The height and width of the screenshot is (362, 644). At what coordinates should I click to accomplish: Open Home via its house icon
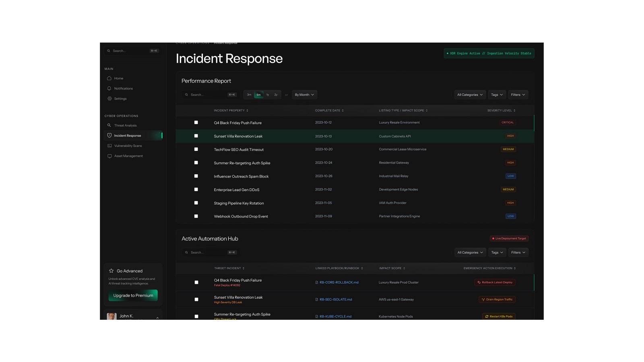(109, 78)
